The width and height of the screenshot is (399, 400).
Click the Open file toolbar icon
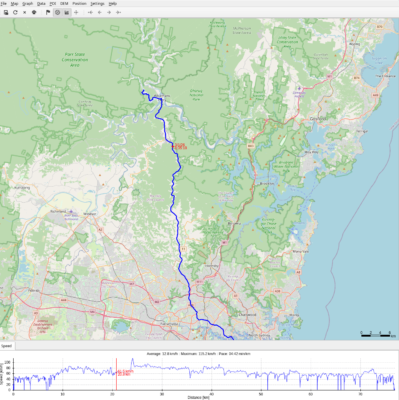click(6, 12)
